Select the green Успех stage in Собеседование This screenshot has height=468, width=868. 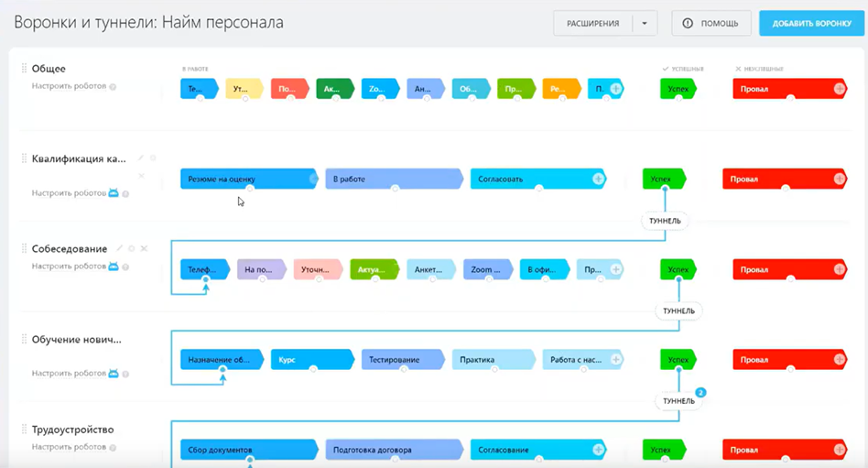tap(678, 269)
